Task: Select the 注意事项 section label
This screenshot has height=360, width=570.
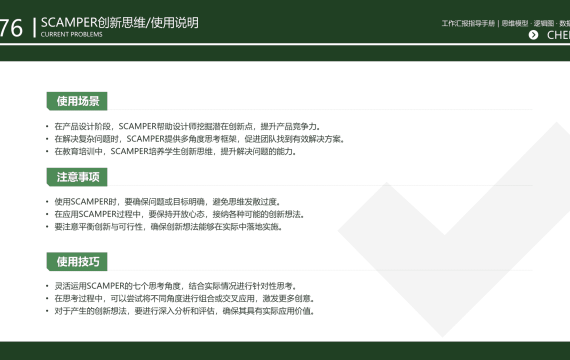Action: coord(77,177)
